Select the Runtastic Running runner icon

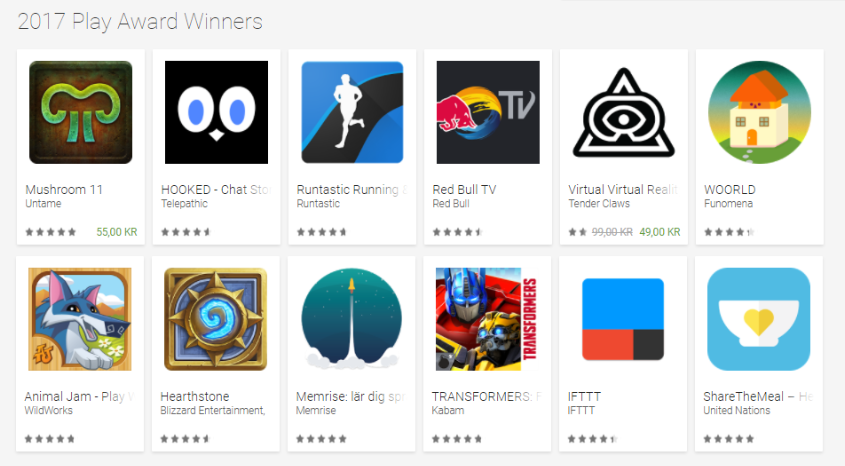click(352, 112)
